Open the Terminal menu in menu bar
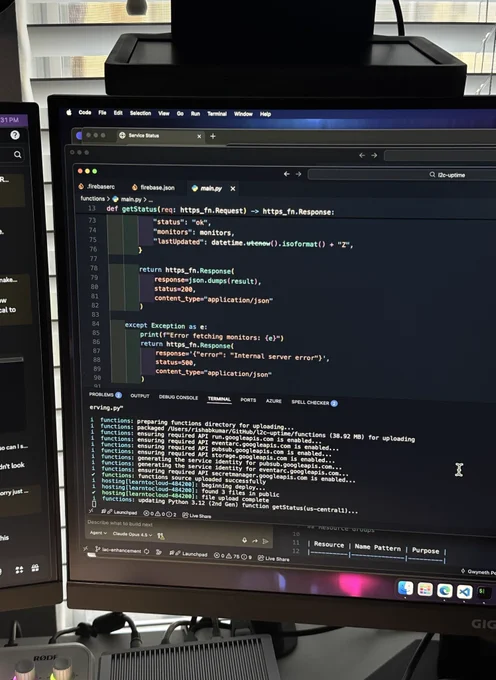This screenshot has width=496, height=680. tap(217, 114)
